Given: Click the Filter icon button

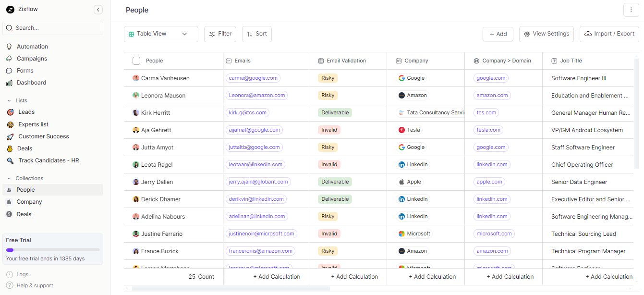Looking at the screenshot, I should pyautogui.click(x=211, y=34).
